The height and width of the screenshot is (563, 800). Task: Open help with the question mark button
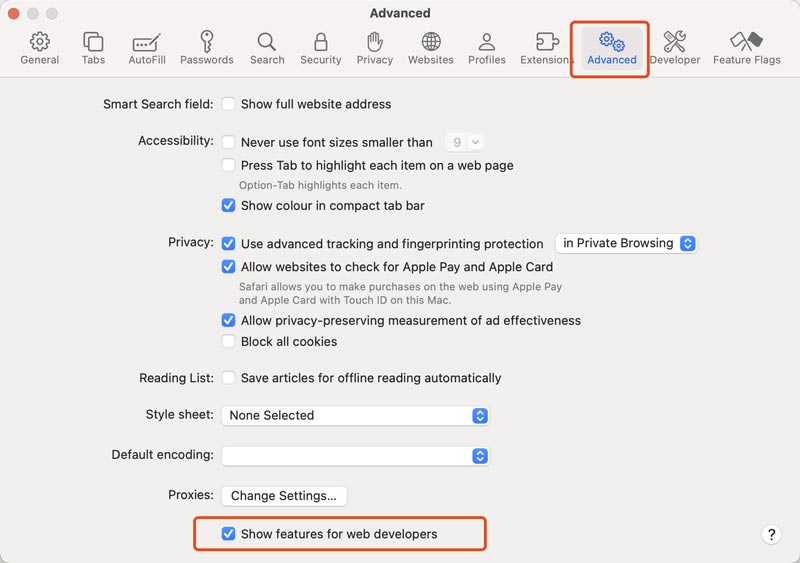[771, 534]
